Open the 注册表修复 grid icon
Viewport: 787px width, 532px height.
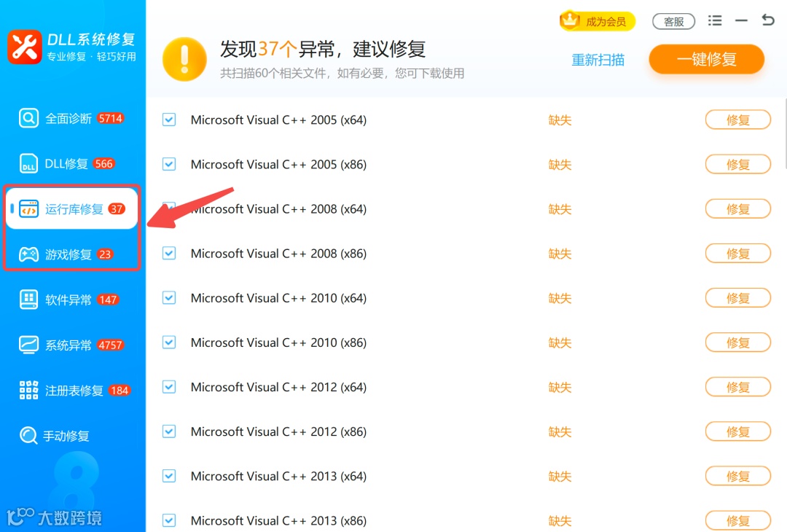point(28,390)
